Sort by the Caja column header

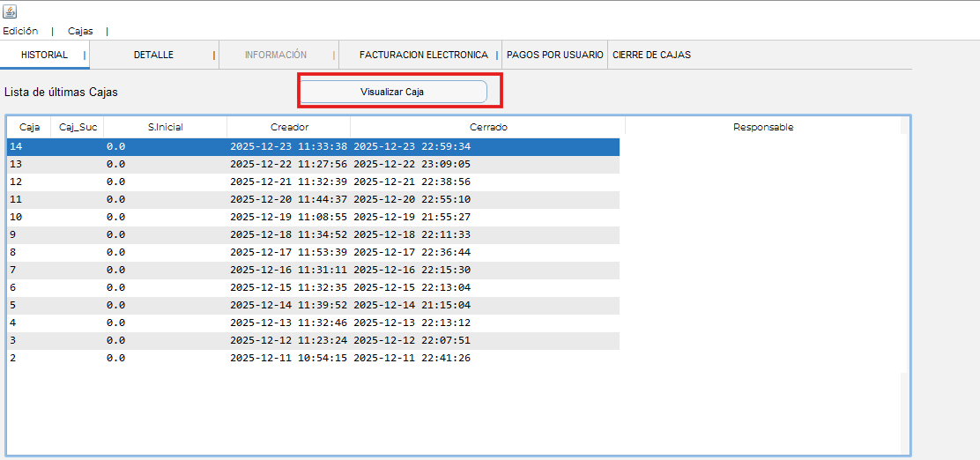tap(29, 127)
